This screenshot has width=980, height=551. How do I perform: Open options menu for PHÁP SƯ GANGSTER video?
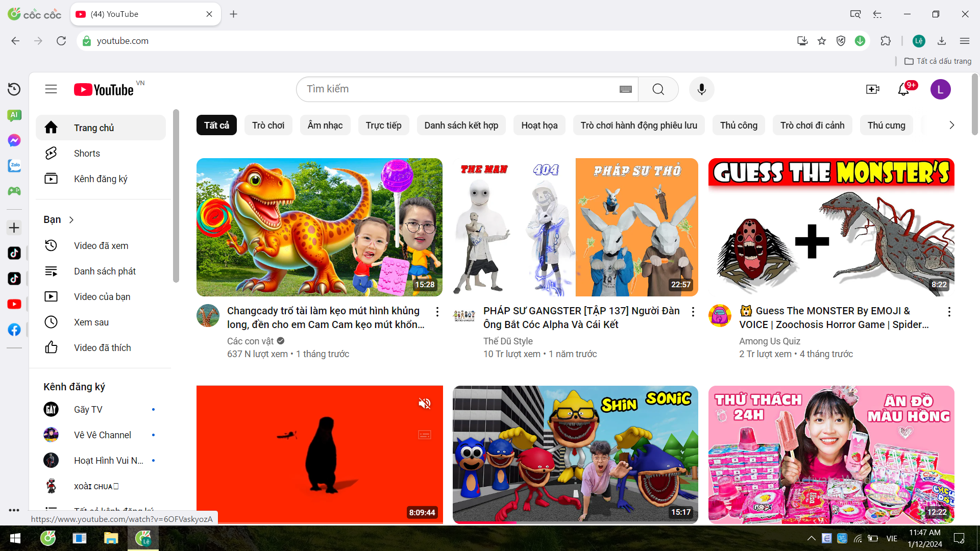click(693, 311)
